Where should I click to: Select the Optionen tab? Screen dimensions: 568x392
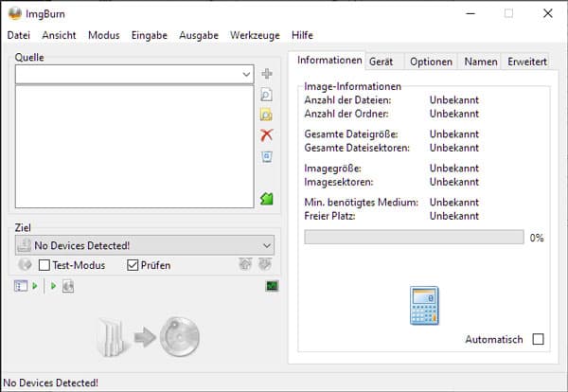(431, 61)
